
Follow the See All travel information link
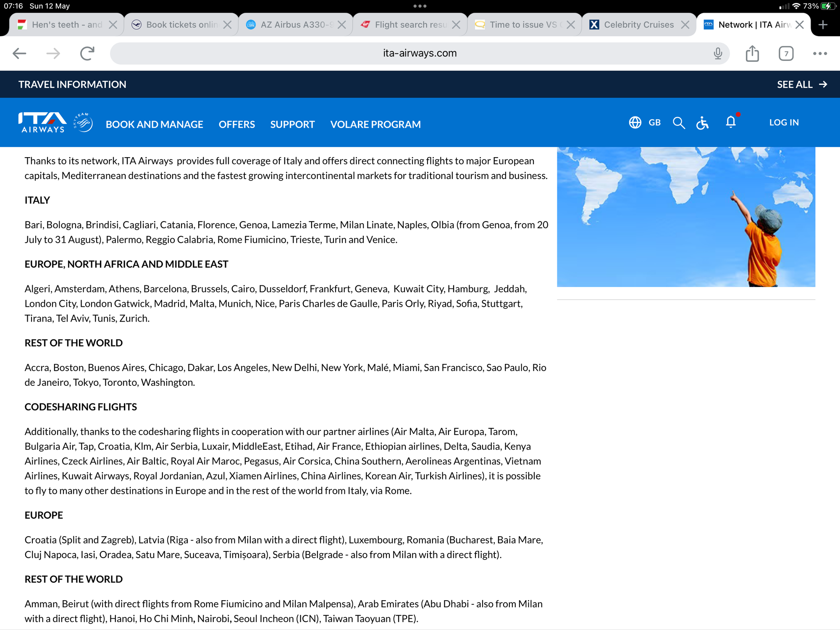801,84
